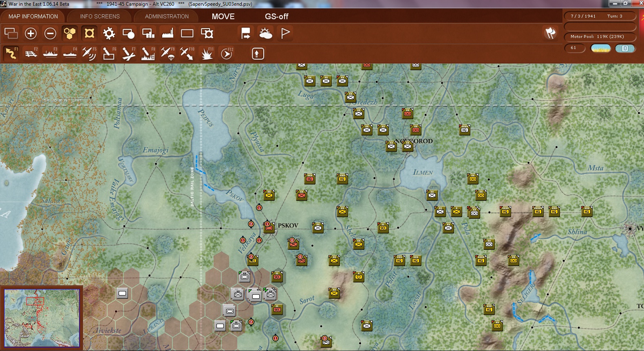This screenshot has width=644, height=351.
Task: Click the blue box showing 0
Action: (x=625, y=48)
